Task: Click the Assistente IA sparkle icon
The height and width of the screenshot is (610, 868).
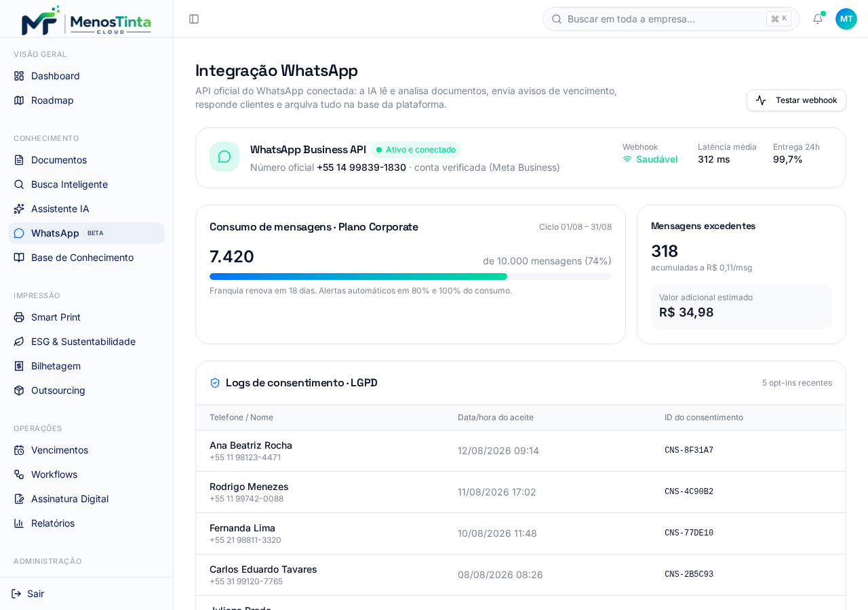Action: click(19, 209)
